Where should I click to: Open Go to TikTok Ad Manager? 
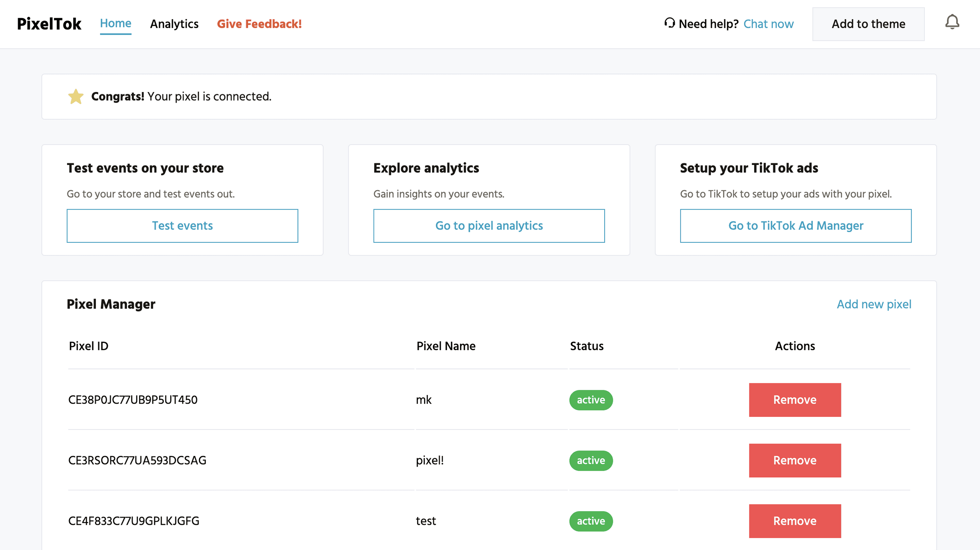(796, 226)
